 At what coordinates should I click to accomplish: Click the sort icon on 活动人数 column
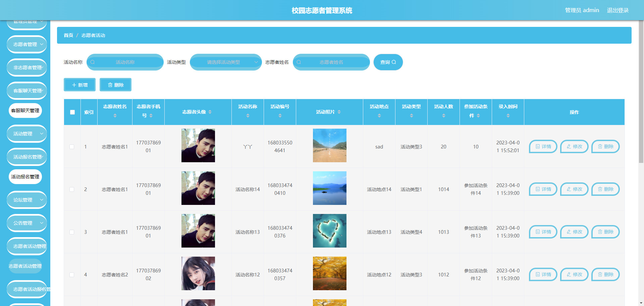(x=443, y=116)
